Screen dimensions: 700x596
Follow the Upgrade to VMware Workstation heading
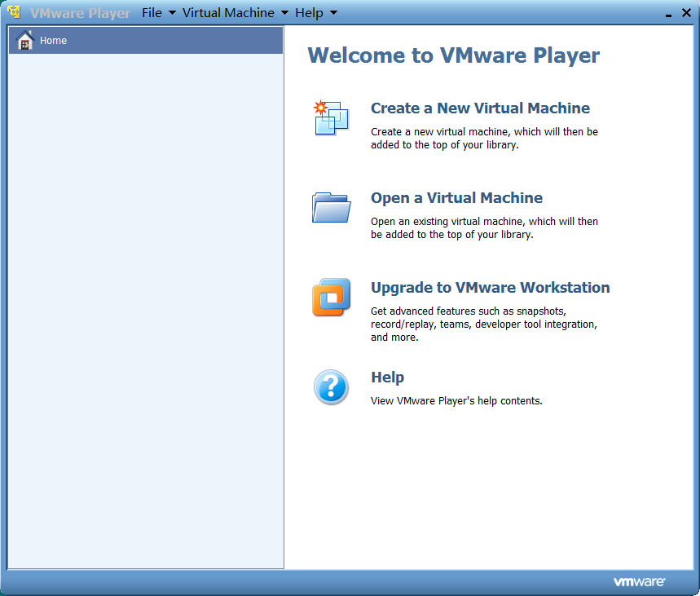coord(490,288)
